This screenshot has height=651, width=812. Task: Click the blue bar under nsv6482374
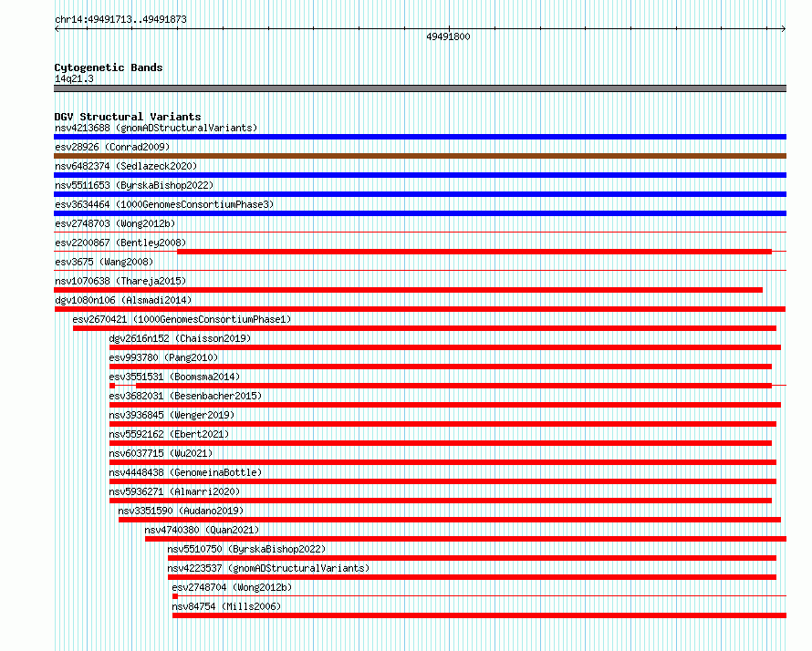pyautogui.click(x=420, y=175)
